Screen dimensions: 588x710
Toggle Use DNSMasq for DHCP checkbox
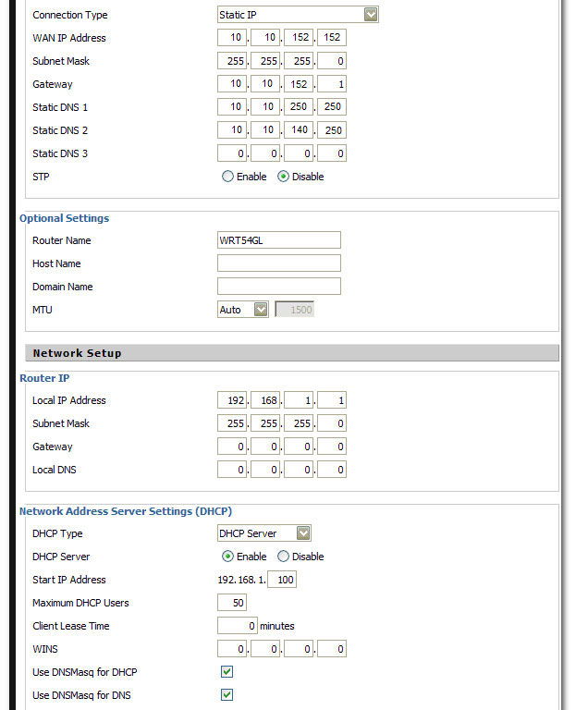(x=227, y=671)
